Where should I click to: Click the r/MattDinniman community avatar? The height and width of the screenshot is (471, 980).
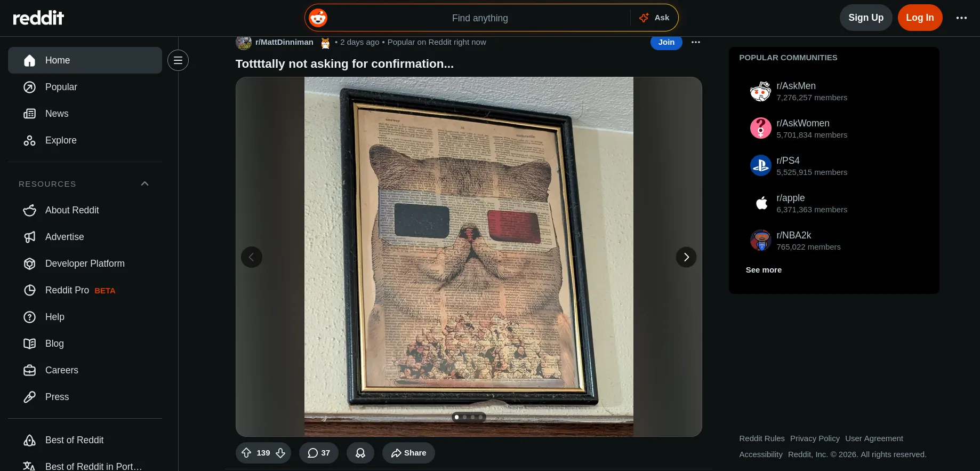click(x=244, y=42)
